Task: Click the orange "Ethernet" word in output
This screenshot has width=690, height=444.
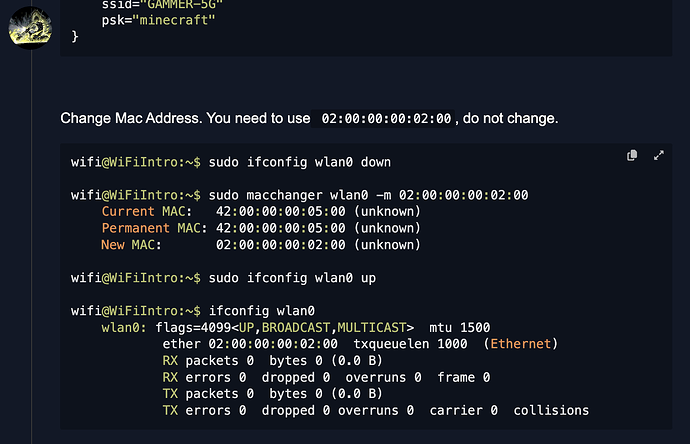Action: [519, 344]
